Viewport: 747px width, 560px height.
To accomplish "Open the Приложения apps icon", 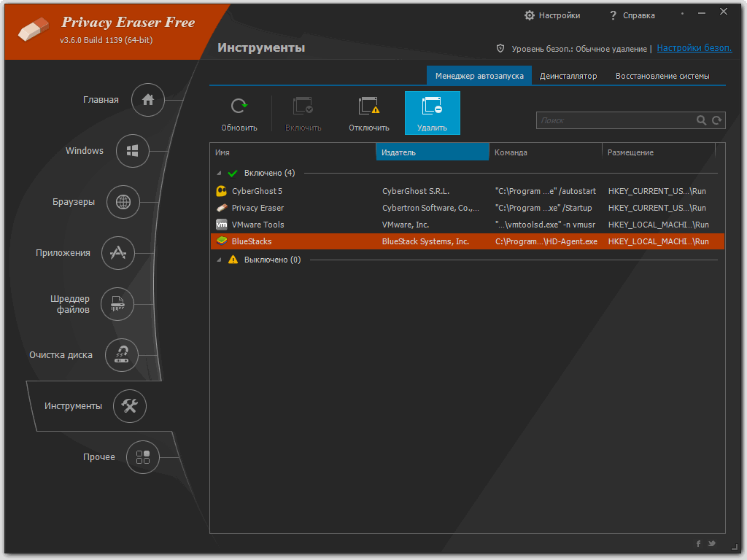I will pyautogui.click(x=117, y=253).
